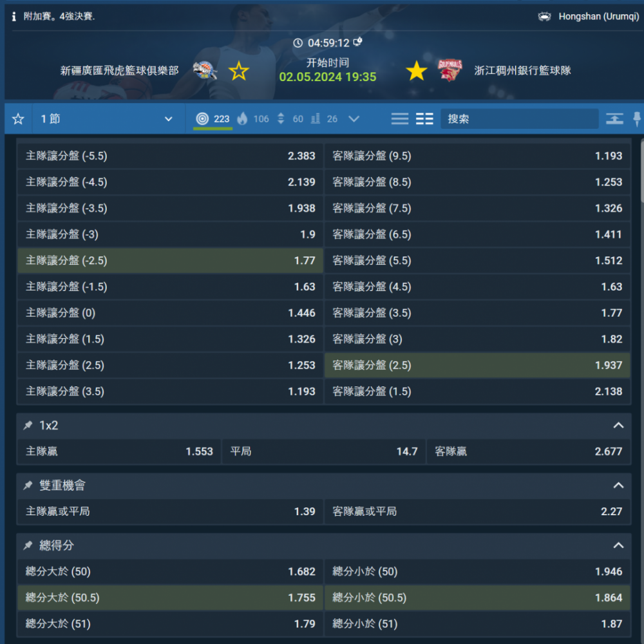The height and width of the screenshot is (644, 644).
Task: Select 平局 odds 14.7
Action: pyautogui.click(x=324, y=452)
